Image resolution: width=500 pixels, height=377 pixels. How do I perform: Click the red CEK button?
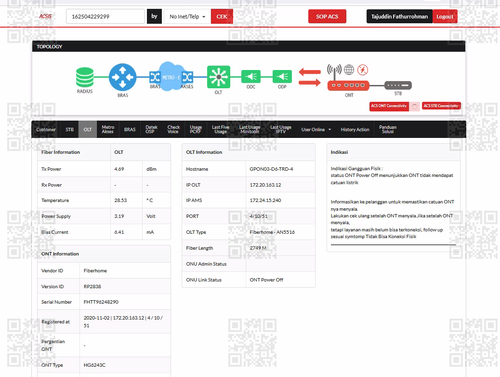coord(222,16)
